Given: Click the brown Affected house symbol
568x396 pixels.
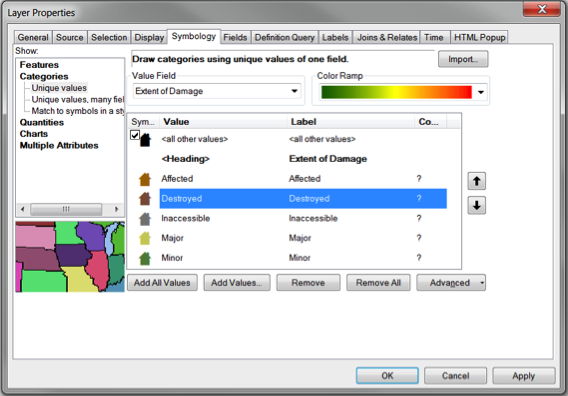Looking at the screenshot, I should pos(145,179).
